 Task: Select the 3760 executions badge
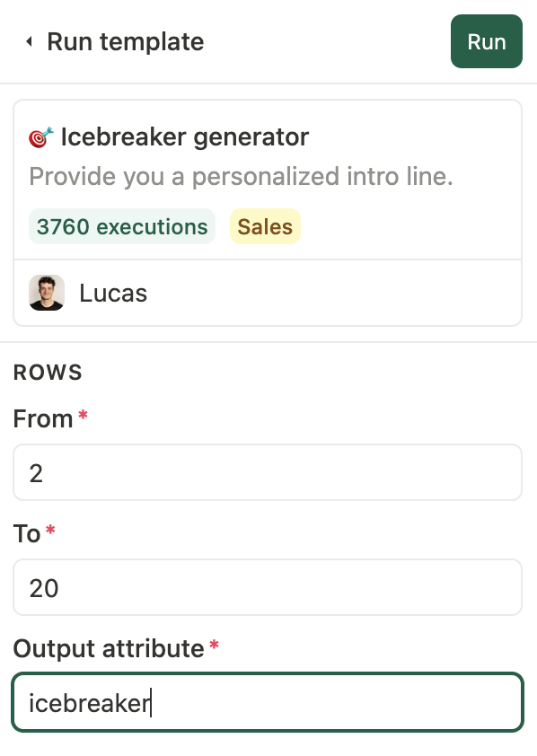122,226
